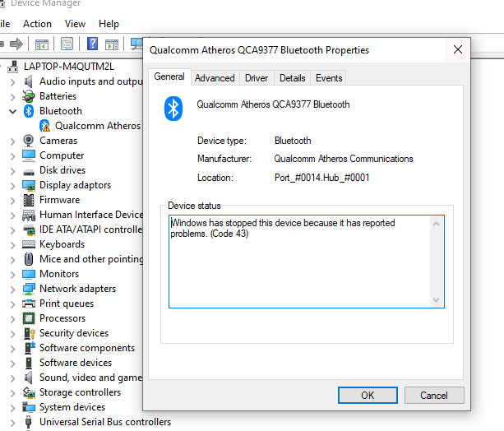Open the View menu

click(x=75, y=24)
